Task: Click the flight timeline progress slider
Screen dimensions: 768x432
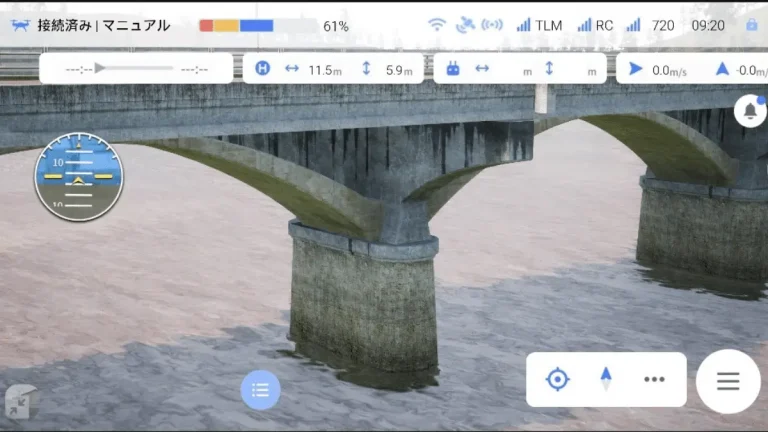Action: pyautogui.click(x=136, y=69)
